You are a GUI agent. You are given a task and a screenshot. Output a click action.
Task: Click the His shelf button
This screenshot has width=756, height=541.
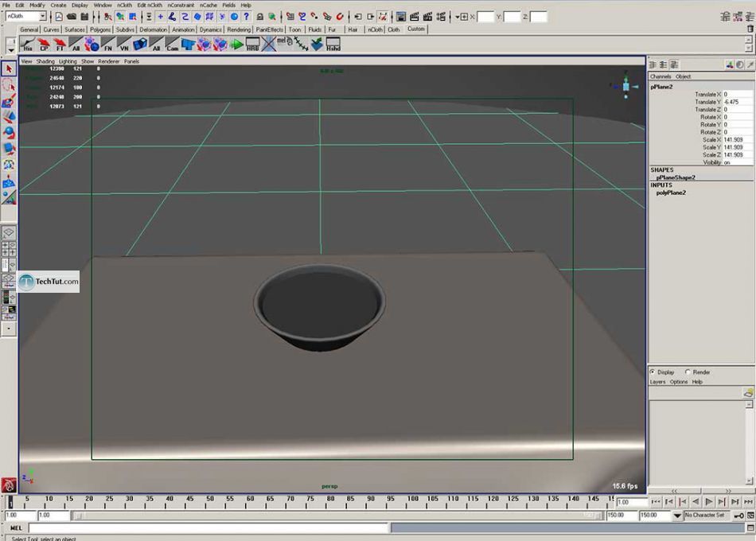pos(28,45)
